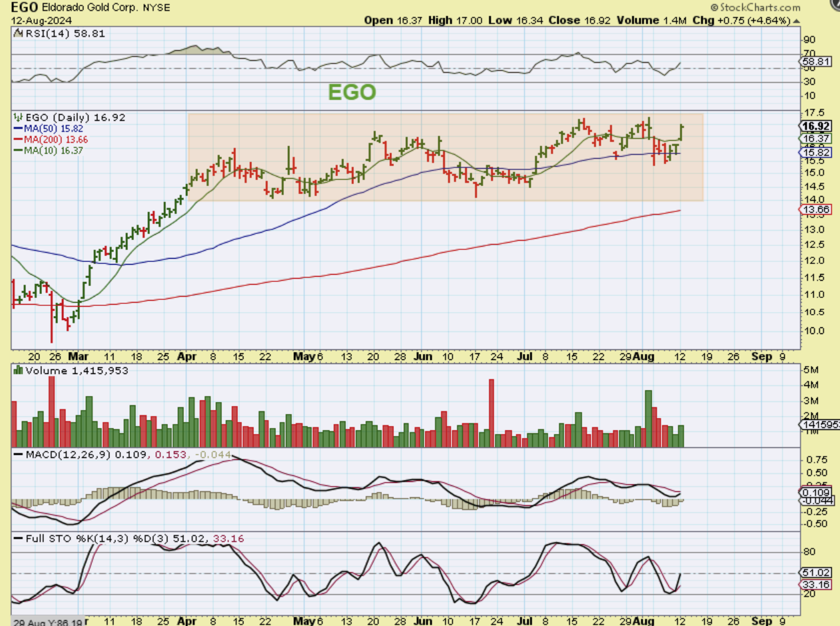The width and height of the screenshot is (840, 626).
Task: Click the tallest red volume bar in late June
Action: [x=491, y=413]
